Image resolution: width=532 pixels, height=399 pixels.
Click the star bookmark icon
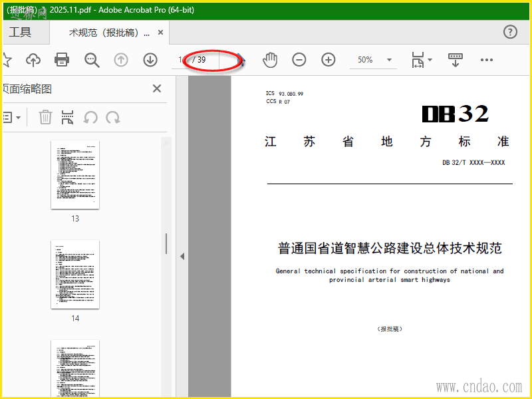(x=7, y=60)
